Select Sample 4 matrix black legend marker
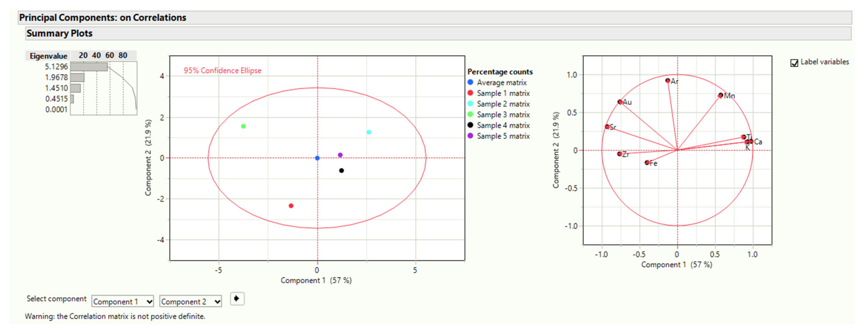This screenshot has width=868, height=334. point(470,125)
